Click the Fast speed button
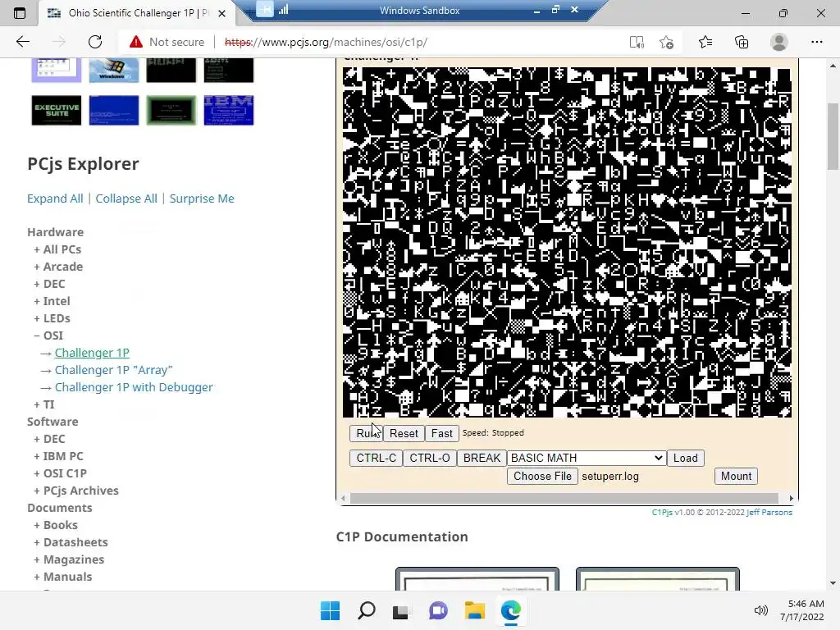840x630 pixels. (x=442, y=433)
